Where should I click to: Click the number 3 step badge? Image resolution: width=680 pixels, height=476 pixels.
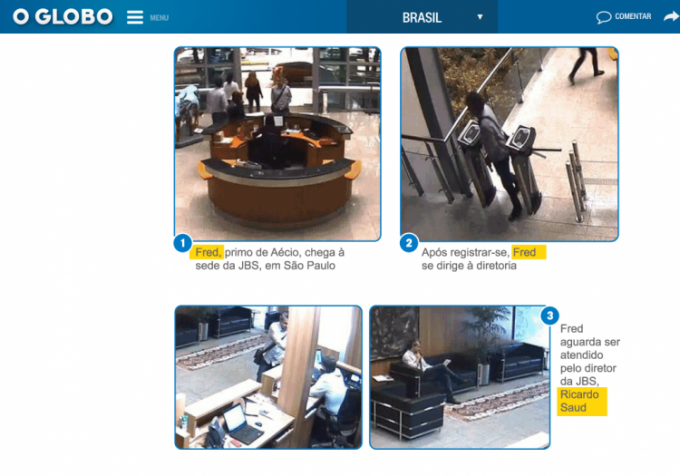coord(549,316)
